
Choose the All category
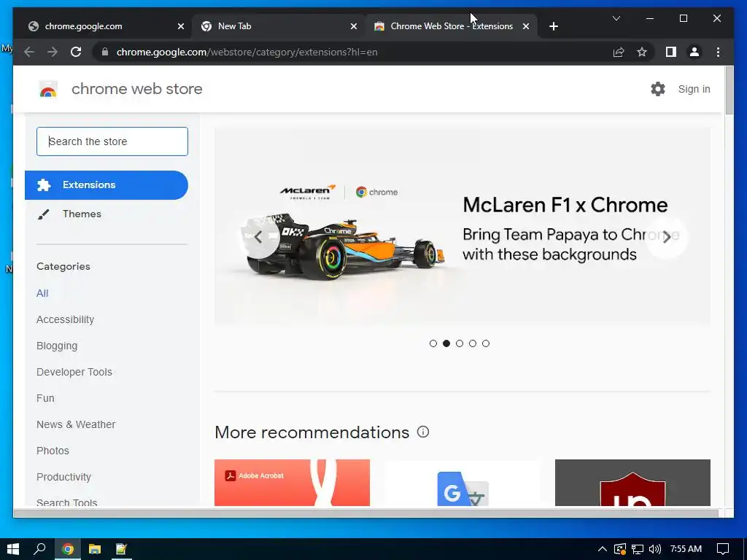point(42,293)
